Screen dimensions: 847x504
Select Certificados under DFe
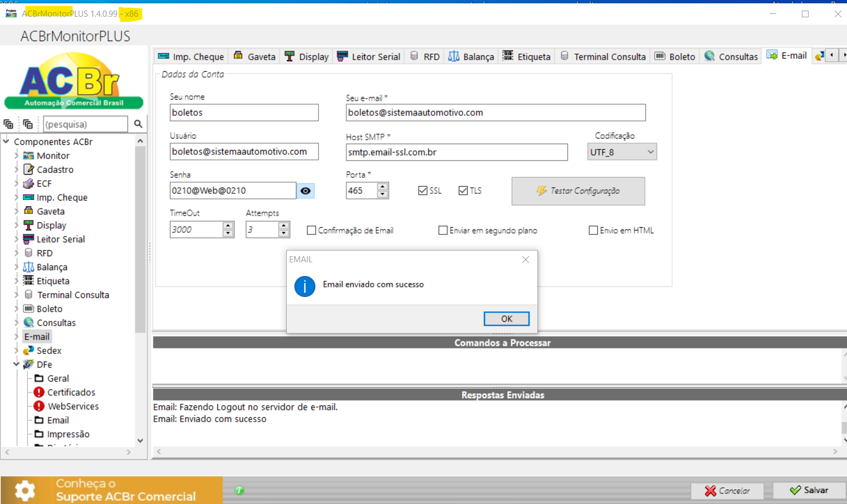pos(71,392)
